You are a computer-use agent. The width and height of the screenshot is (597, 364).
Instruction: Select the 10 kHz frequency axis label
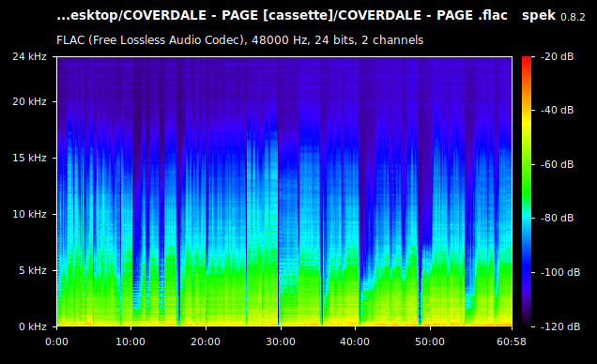[29, 214]
